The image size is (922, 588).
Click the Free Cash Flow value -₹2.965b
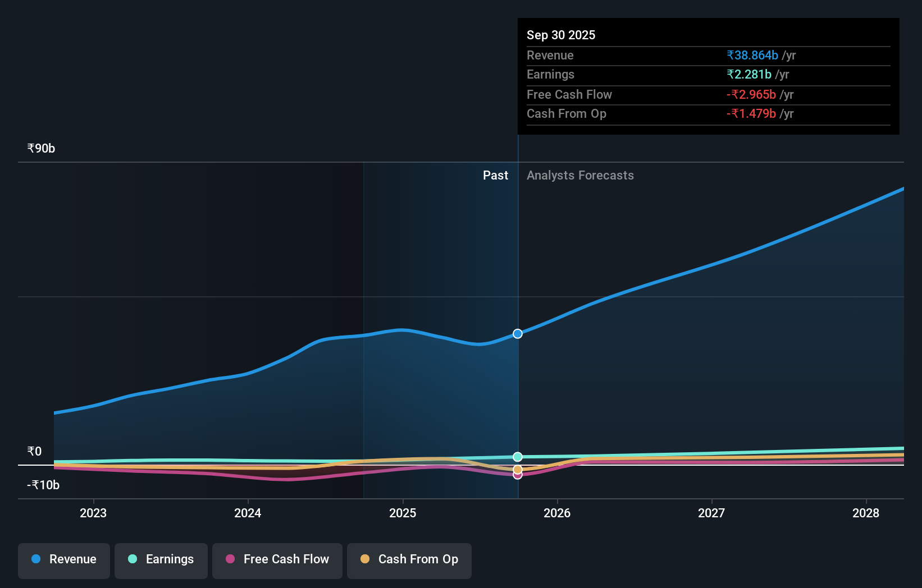click(x=751, y=94)
